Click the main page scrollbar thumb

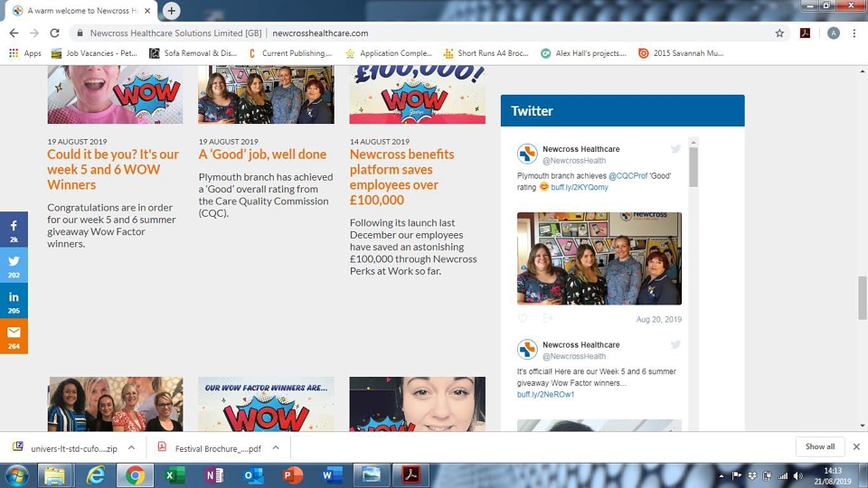pos(862,297)
